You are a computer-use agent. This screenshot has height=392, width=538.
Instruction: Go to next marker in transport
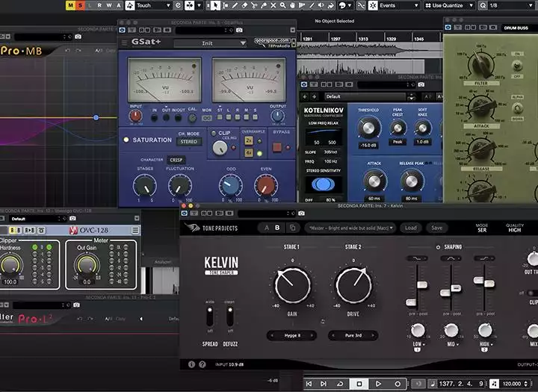tap(324, 384)
